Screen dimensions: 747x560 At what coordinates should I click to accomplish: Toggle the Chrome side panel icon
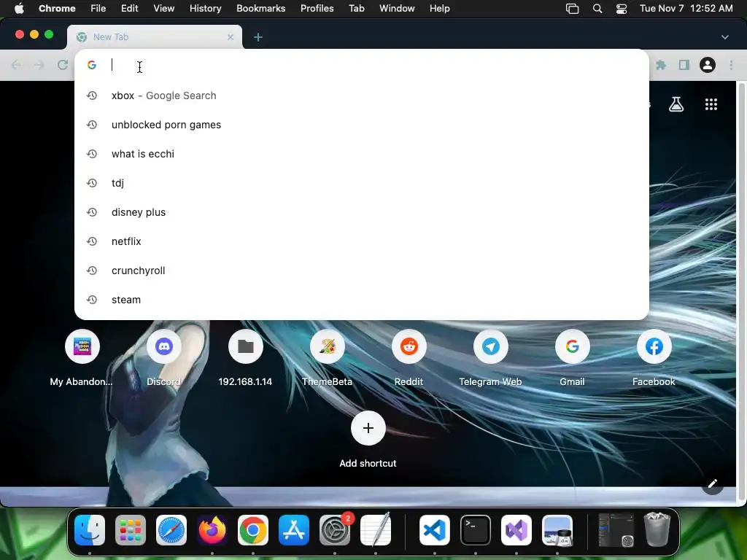click(684, 65)
